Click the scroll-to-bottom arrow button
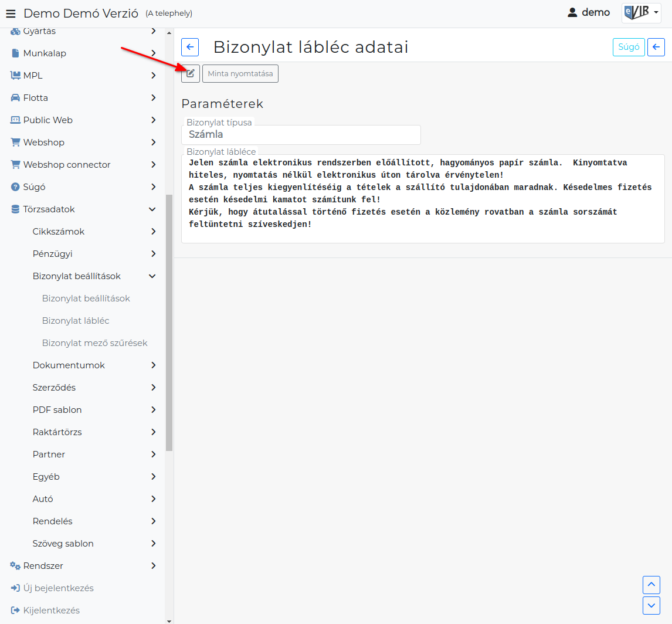 pyautogui.click(x=651, y=606)
